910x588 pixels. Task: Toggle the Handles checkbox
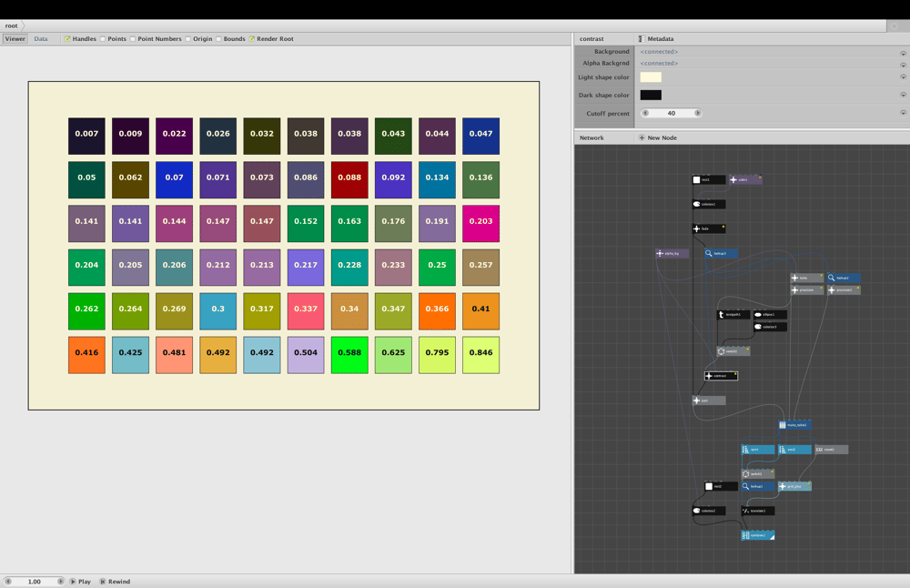click(x=67, y=39)
